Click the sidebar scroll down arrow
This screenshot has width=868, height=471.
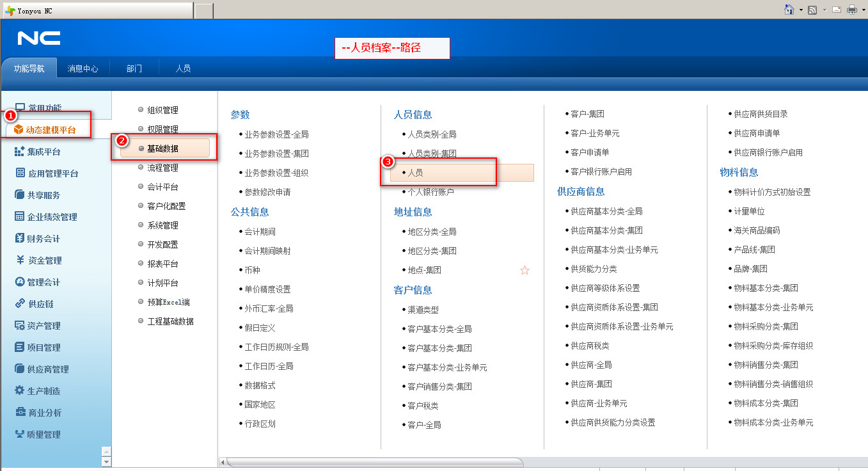point(106,461)
